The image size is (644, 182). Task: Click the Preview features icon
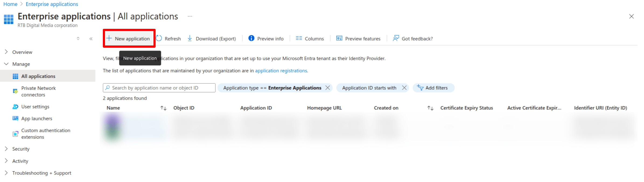coord(339,38)
